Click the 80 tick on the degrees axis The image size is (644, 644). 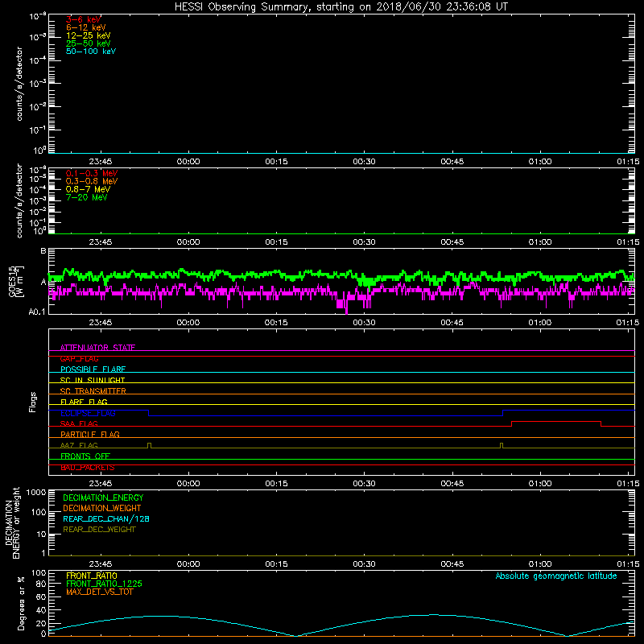pos(41,584)
